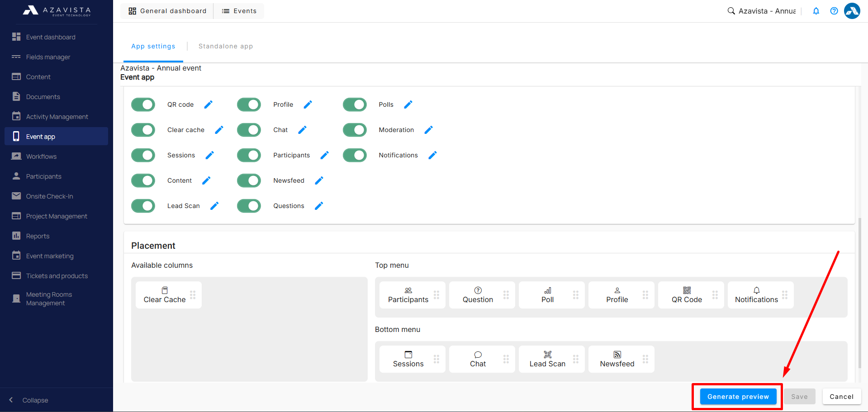Toggle the Lead Scan switch
This screenshot has width=868, height=412.
pyautogui.click(x=143, y=206)
